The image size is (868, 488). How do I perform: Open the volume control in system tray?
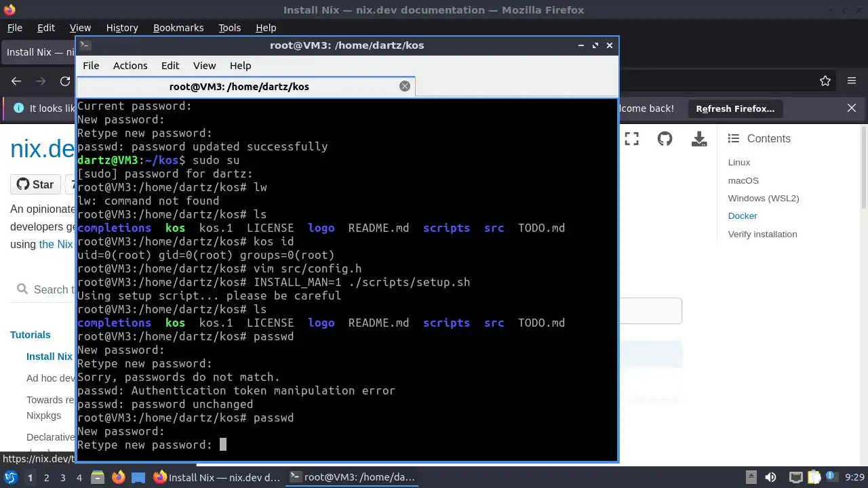tap(770, 478)
